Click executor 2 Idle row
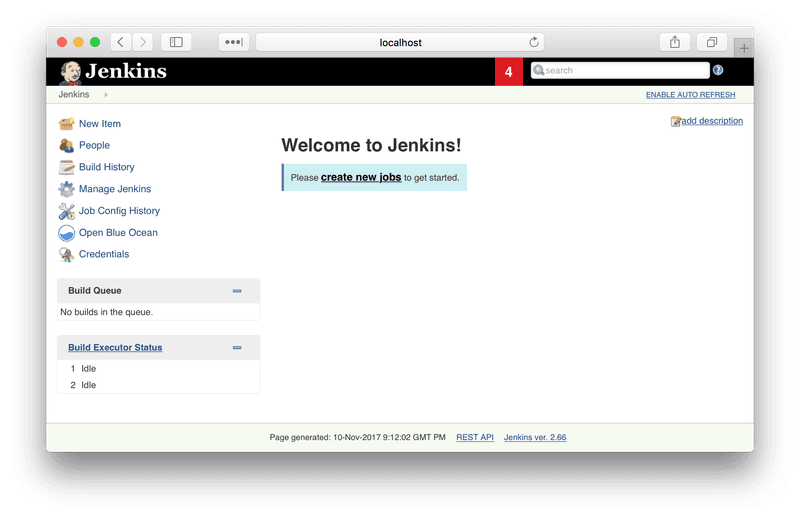The height and width of the screenshot is (518, 800). point(158,385)
